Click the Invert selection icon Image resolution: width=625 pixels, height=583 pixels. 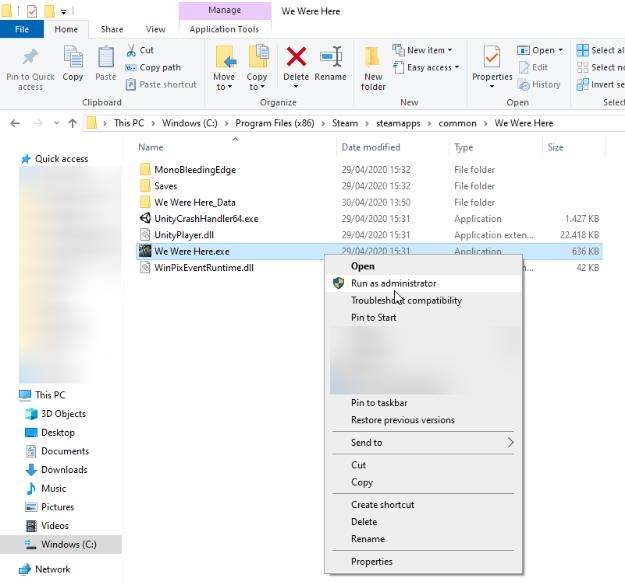[x=583, y=84]
